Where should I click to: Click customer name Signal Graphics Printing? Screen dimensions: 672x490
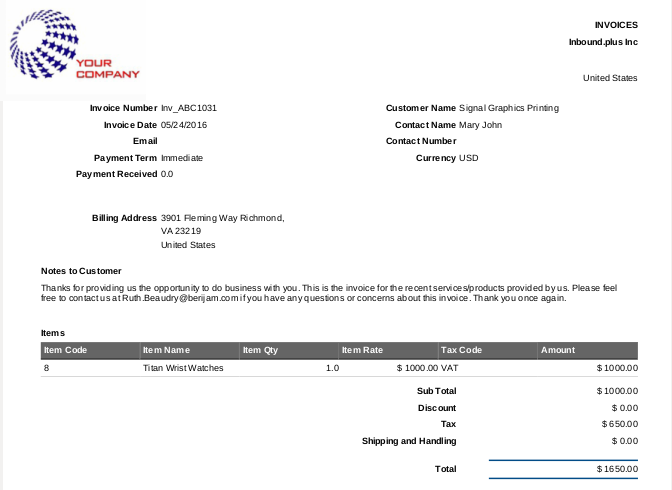click(x=509, y=107)
